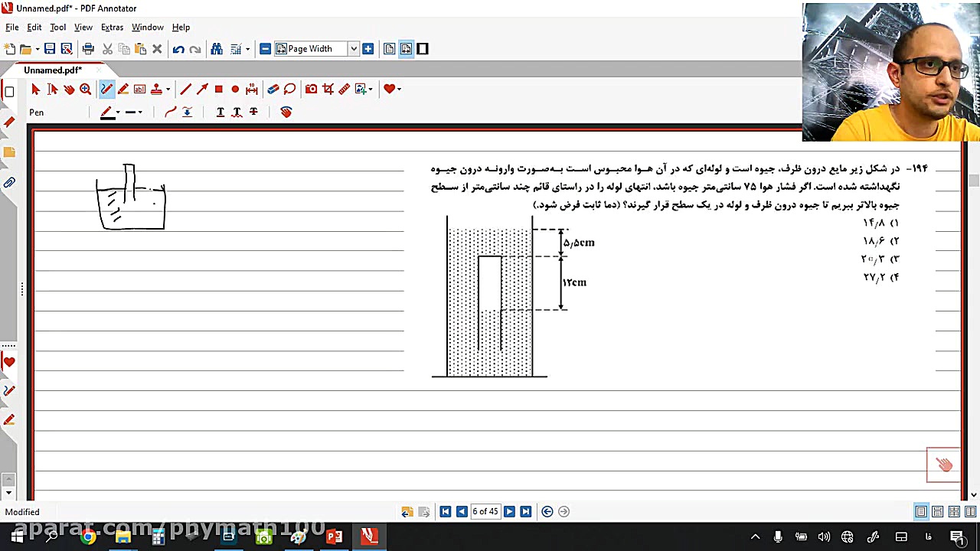Cut selection with the scissors icon

107,49
